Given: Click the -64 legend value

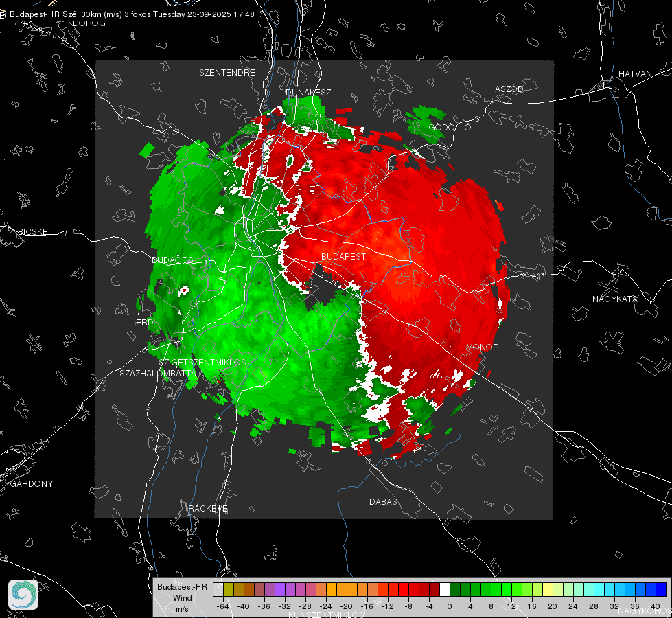Looking at the screenshot, I should [223, 606].
